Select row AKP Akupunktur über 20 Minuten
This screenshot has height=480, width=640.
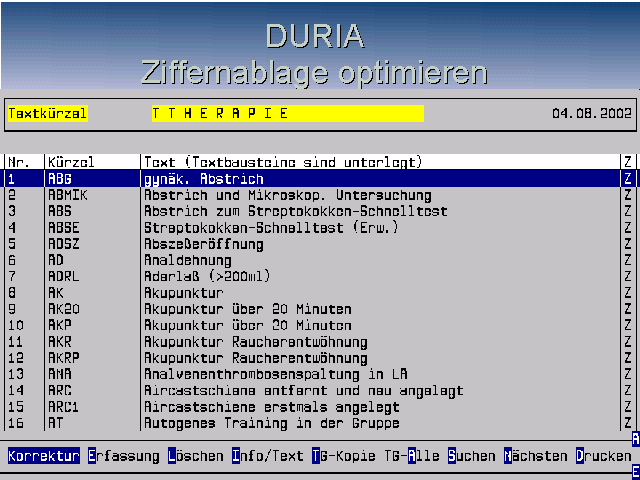[320, 325]
